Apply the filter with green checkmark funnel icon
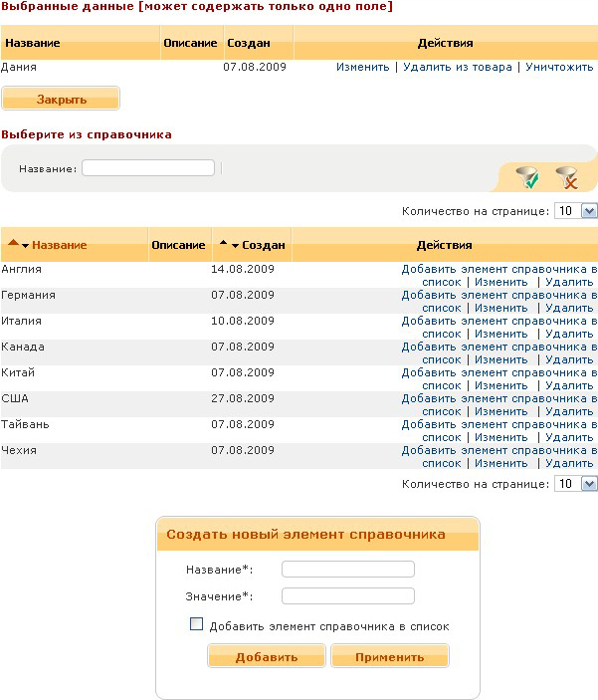The height and width of the screenshot is (700, 598). coord(527,177)
